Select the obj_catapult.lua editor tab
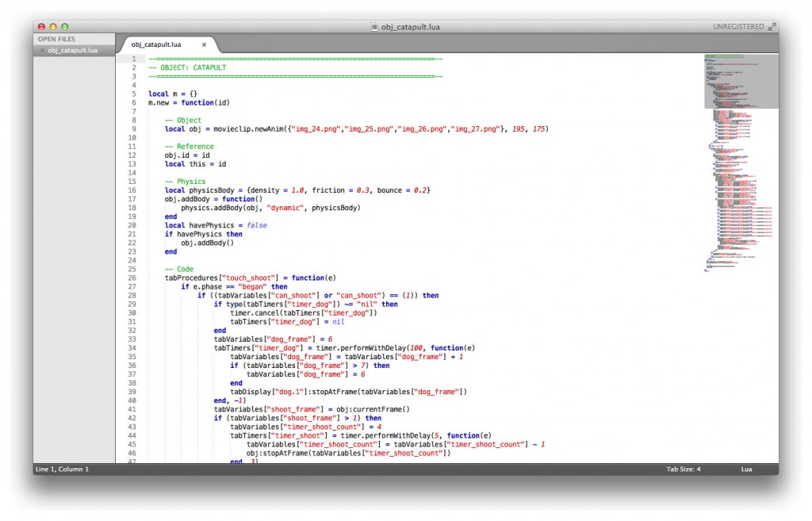The width and height of the screenshot is (812, 521). [155, 45]
